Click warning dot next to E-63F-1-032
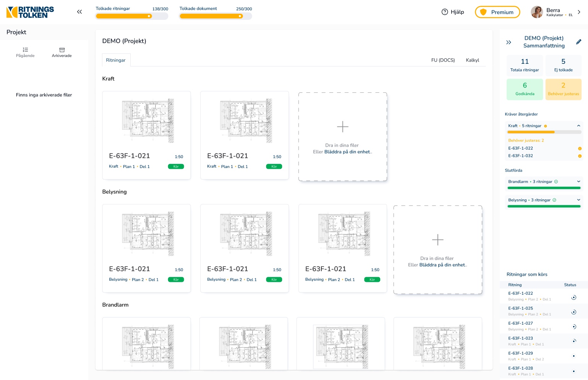Viewport: 588px width, 380px height. 580,156
